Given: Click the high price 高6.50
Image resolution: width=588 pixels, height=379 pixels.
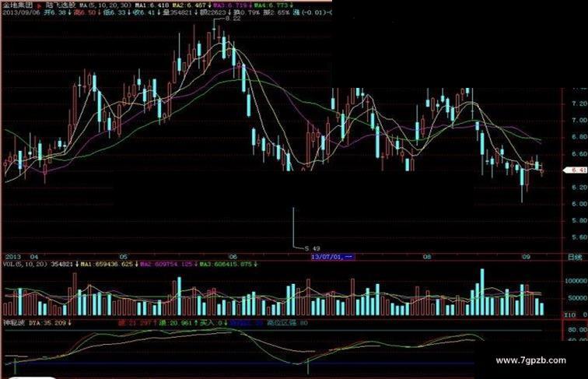Looking at the screenshot, I should pyautogui.click(x=83, y=12).
